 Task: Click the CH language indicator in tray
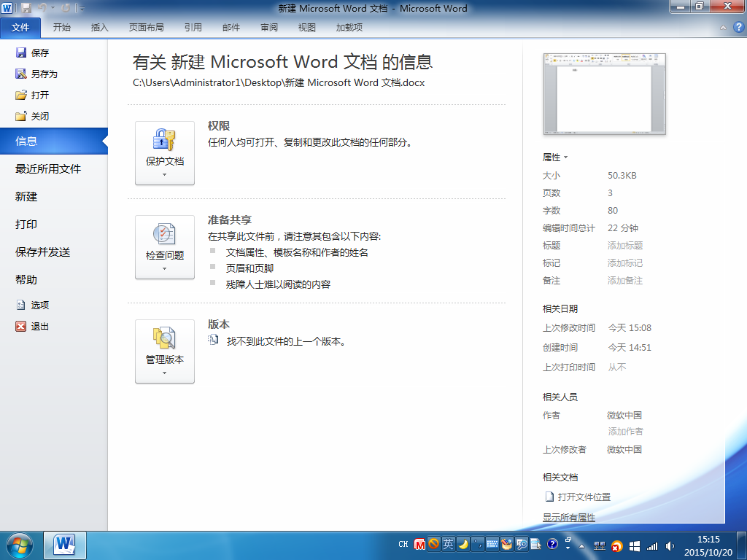[x=403, y=544]
